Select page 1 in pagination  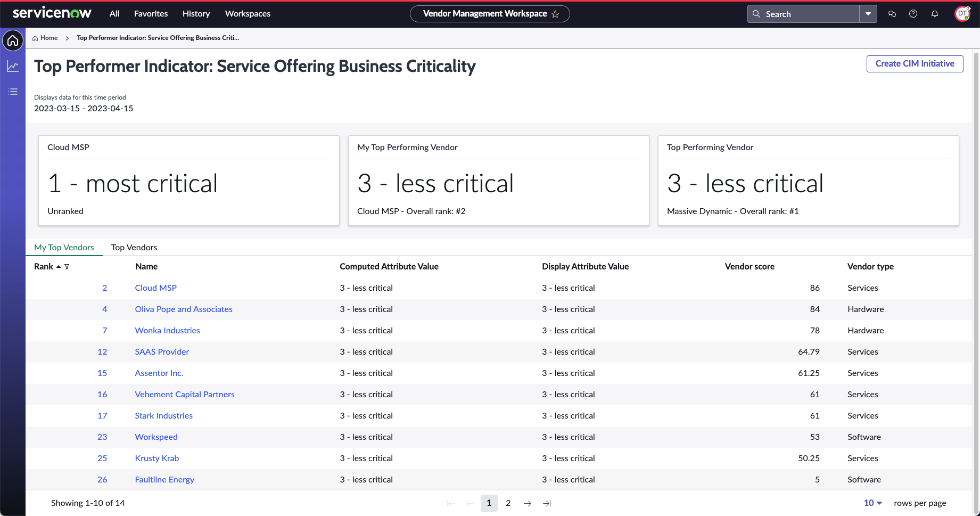[489, 503]
